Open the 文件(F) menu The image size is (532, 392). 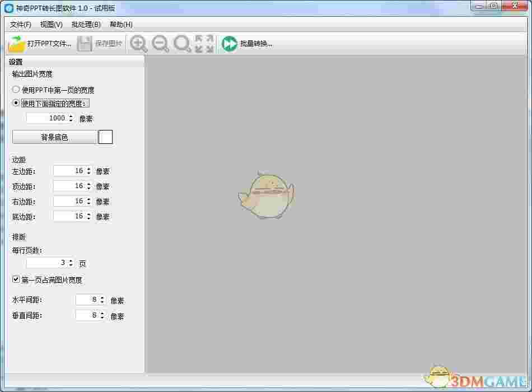[19, 25]
